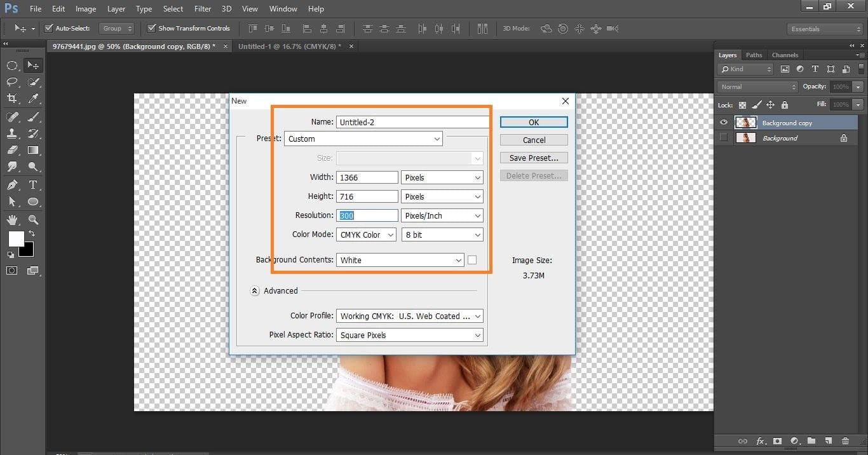Click the Save Preset button
The height and width of the screenshot is (455, 868).
point(533,157)
